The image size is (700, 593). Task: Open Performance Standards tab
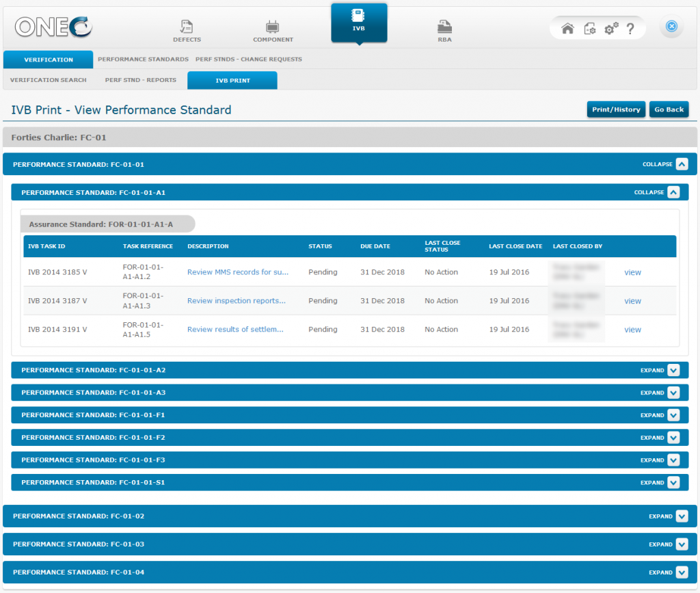coord(143,59)
